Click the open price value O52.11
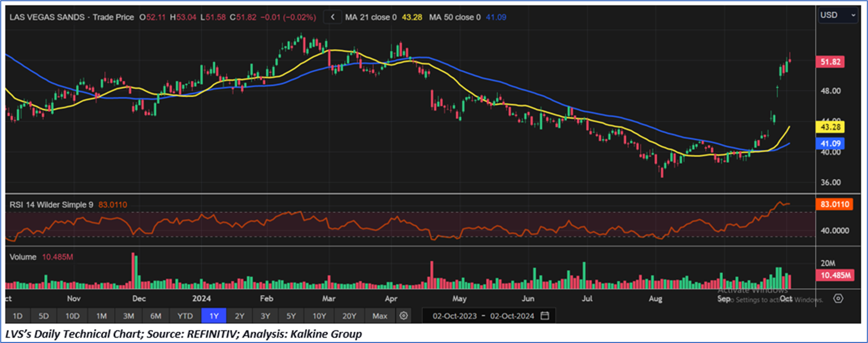This screenshot has width=868, height=343. point(152,17)
